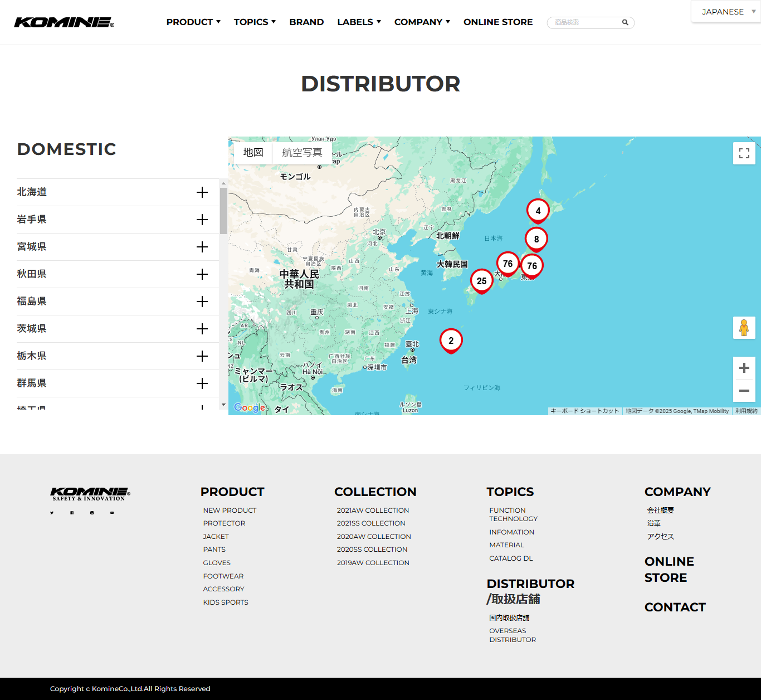This screenshot has width=761, height=700.
Task: Open the BRAND menu item
Action: (306, 22)
